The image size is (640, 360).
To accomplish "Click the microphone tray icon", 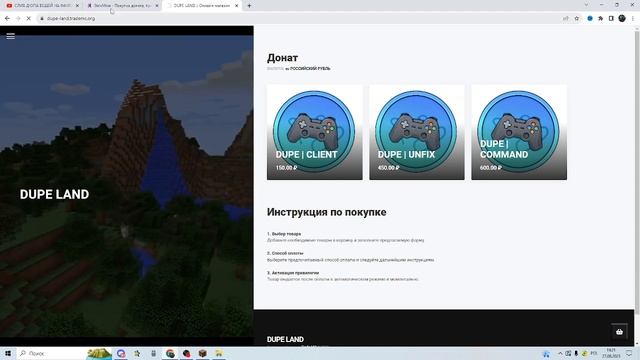I will [x=576, y=353].
